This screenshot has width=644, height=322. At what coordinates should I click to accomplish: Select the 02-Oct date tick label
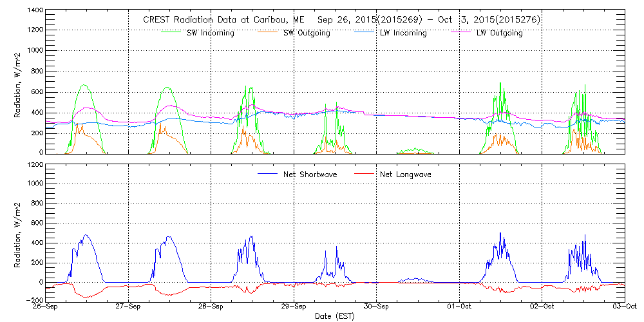coord(542,307)
